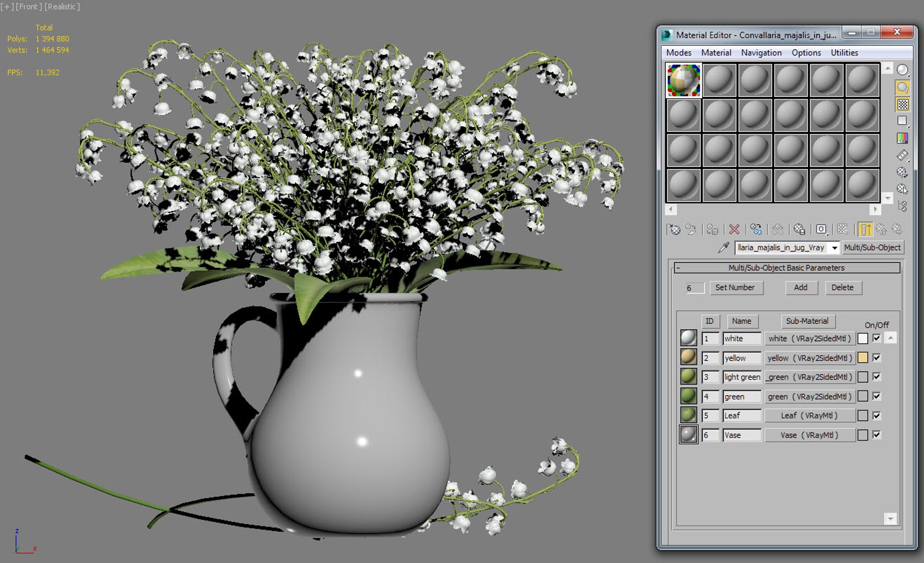Click Go Forward to Sibling icon
The image size is (924, 563).
[897, 229]
